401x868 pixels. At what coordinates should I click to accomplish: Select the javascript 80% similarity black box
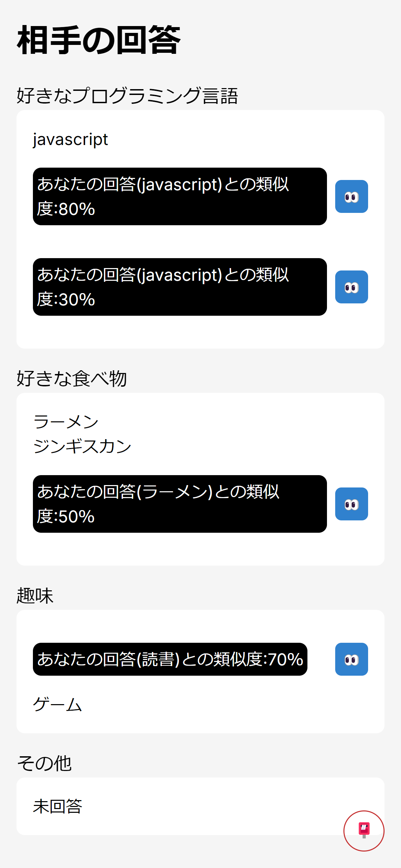pyautogui.click(x=180, y=196)
